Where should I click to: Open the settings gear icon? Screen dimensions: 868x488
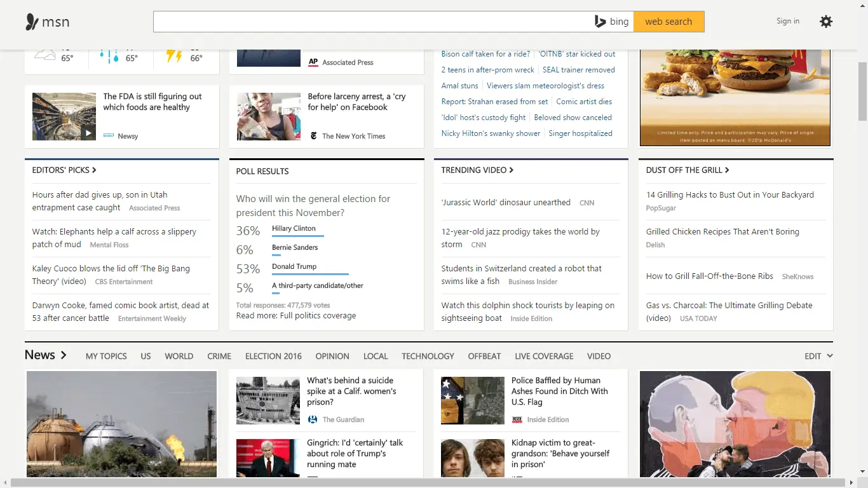coord(825,22)
